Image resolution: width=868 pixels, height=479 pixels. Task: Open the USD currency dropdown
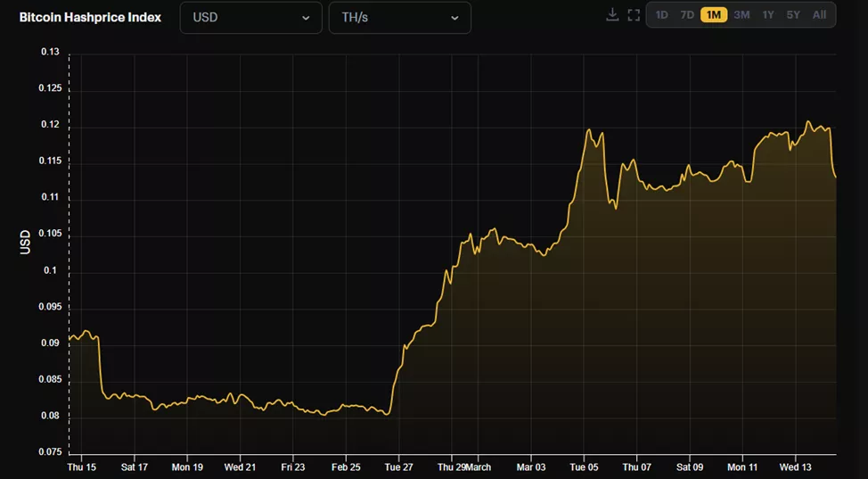pyautogui.click(x=250, y=18)
